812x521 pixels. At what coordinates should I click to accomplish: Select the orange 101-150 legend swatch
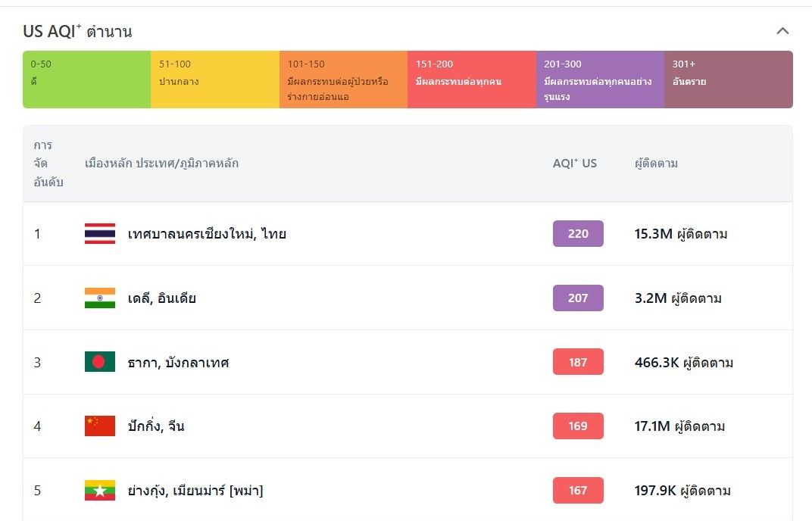click(343, 80)
